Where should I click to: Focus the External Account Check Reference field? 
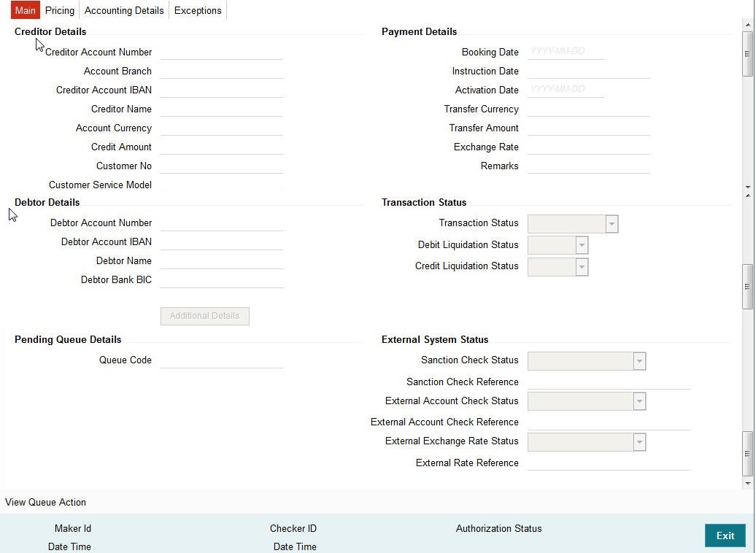pyautogui.click(x=609, y=422)
